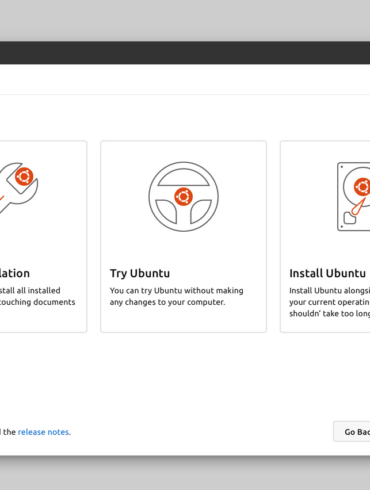Click the wrench repair installation icon
This screenshot has width=370, height=490.
[19, 188]
